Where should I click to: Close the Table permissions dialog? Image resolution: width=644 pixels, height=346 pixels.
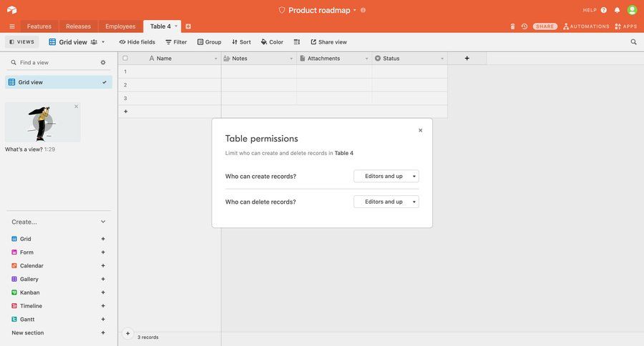point(420,130)
